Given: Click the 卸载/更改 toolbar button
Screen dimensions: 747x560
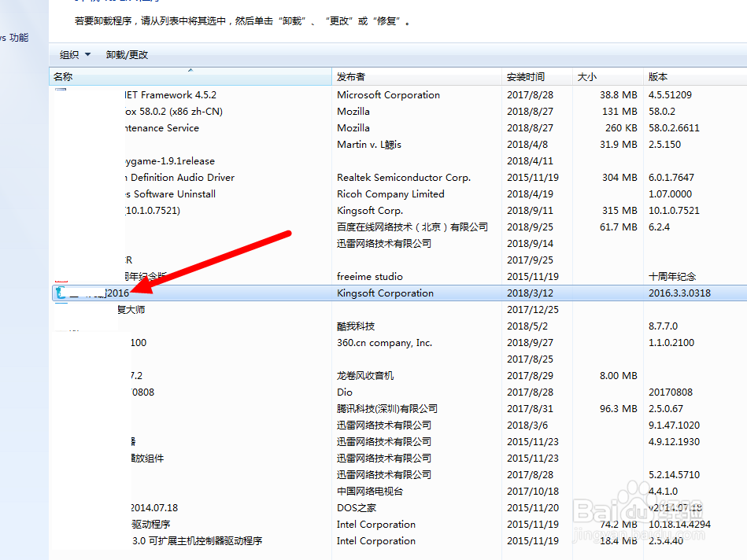Looking at the screenshot, I should coord(127,55).
